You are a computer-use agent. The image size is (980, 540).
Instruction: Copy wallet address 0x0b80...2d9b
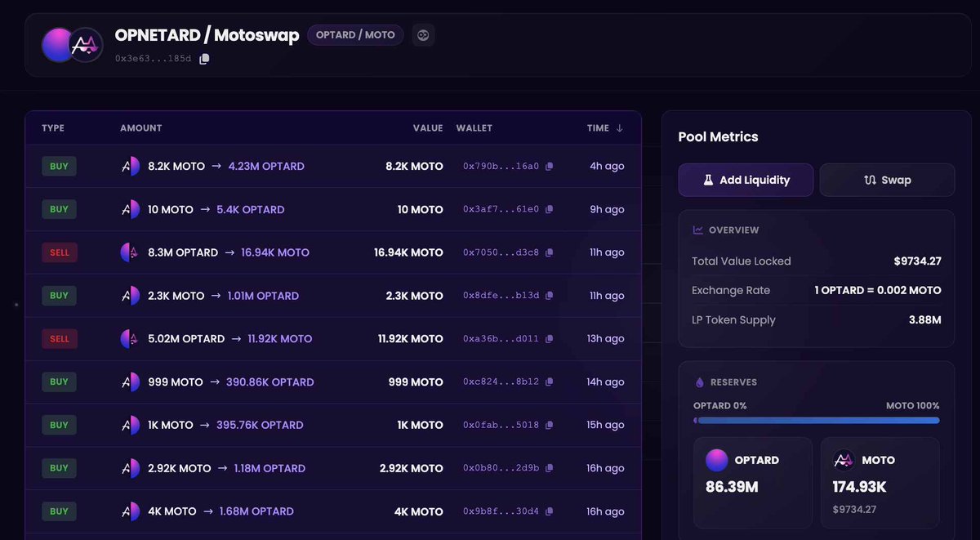(550, 469)
